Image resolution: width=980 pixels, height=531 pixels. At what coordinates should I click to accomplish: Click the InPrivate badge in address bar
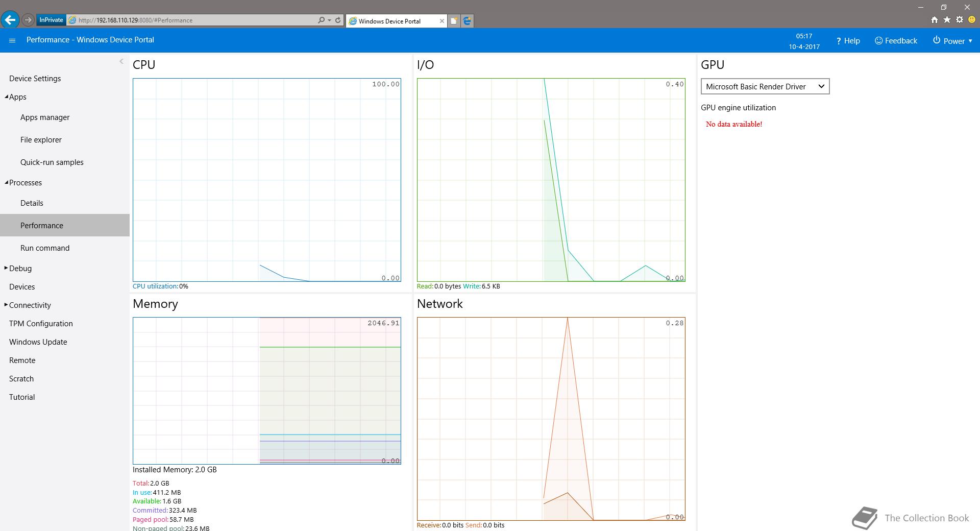click(x=51, y=20)
